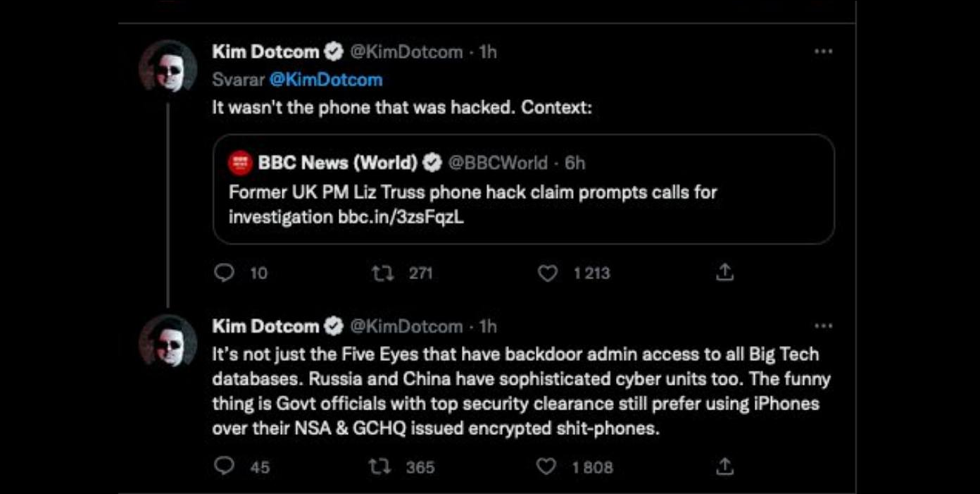Open more options on the first tweet

(x=823, y=51)
